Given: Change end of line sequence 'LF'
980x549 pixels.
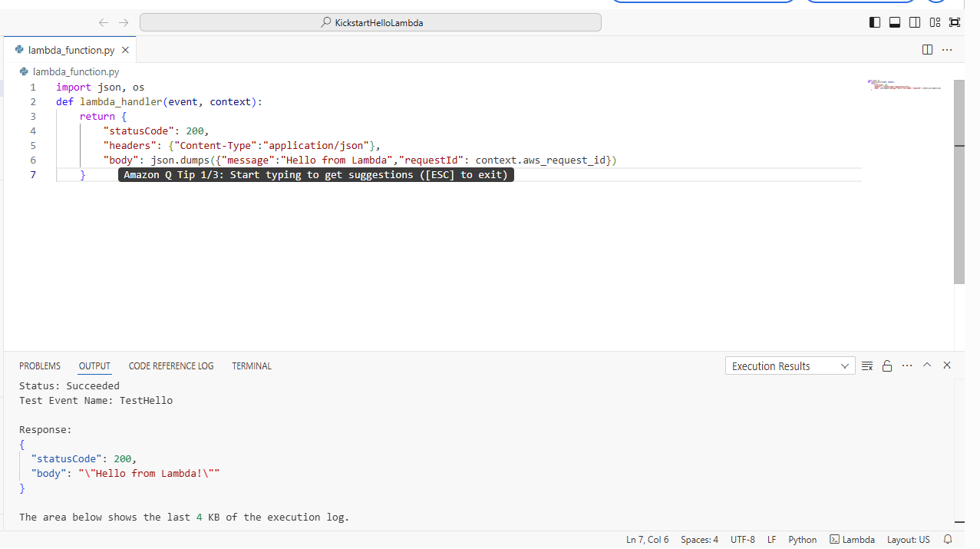Looking at the screenshot, I should 772,540.
